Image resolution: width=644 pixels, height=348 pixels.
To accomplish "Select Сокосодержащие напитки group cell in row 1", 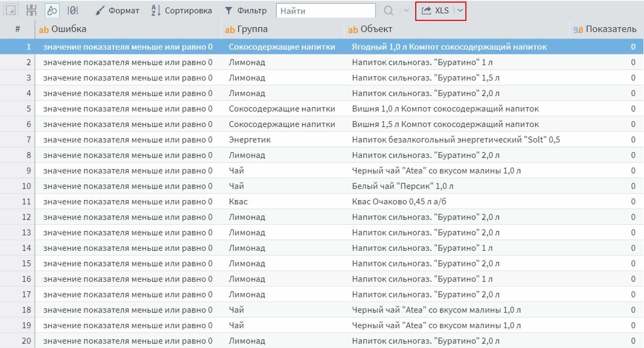I will (283, 47).
